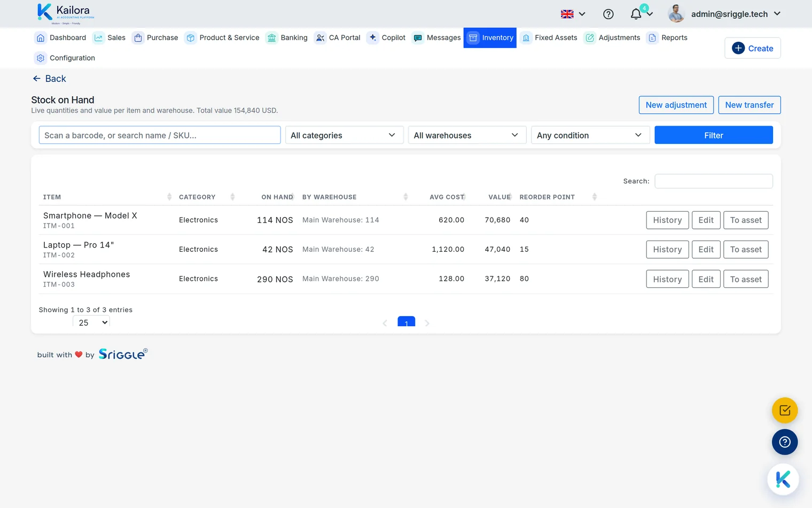The width and height of the screenshot is (812, 508).
Task: Click the admin user avatar picture
Action: tap(676, 14)
